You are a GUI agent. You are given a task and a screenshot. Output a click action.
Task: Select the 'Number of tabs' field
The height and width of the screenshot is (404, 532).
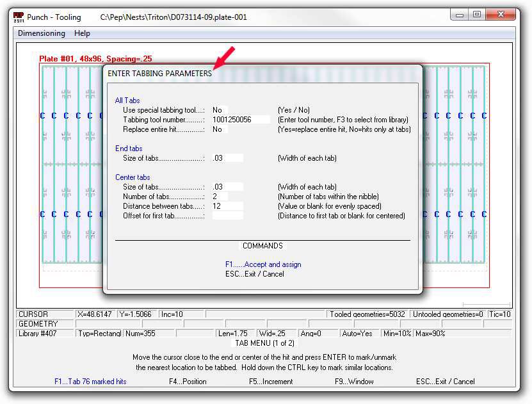tap(220, 197)
